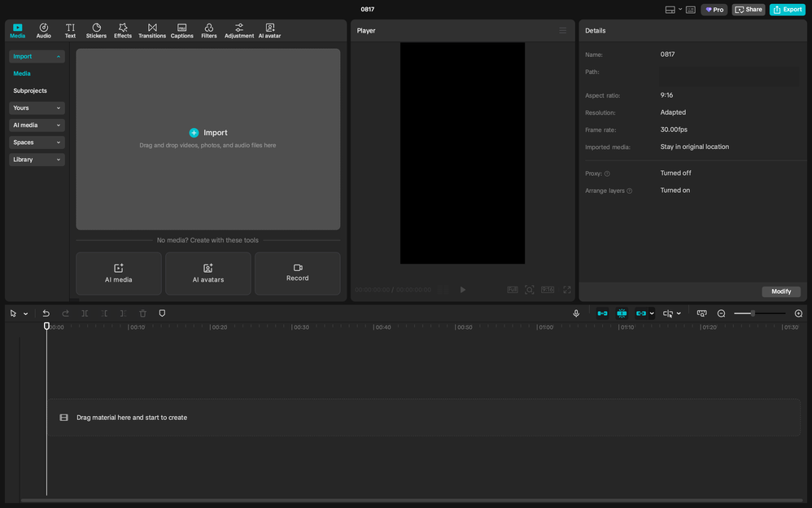This screenshot has width=812, height=508.
Task: Expand the Library section
Action: pyautogui.click(x=37, y=159)
